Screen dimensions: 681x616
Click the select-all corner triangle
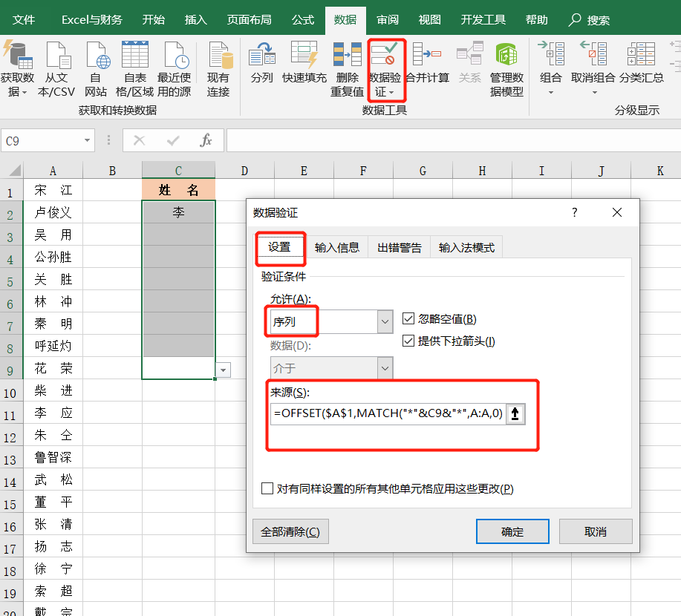coord(15,170)
